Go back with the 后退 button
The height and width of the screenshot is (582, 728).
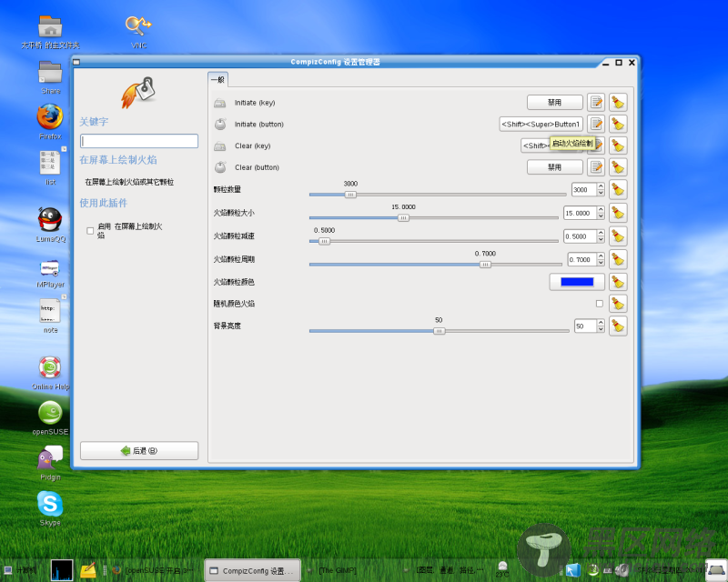(139, 451)
